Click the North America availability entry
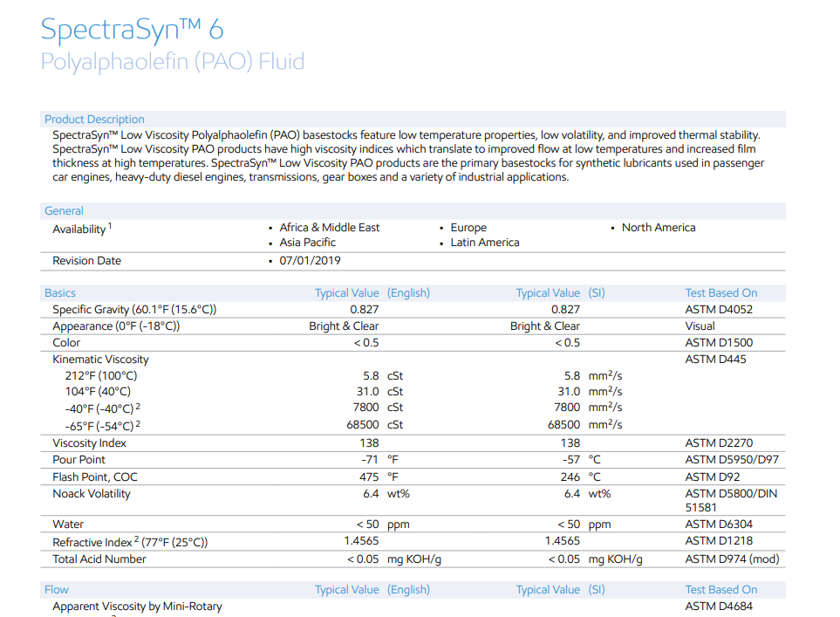Image resolution: width=840 pixels, height=617 pixels. [x=659, y=227]
